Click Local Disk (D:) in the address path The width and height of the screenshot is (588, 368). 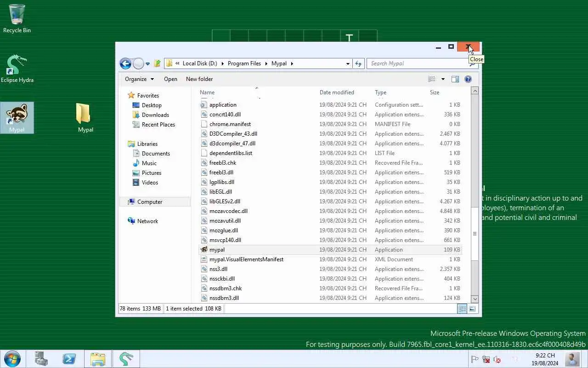coord(200,63)
